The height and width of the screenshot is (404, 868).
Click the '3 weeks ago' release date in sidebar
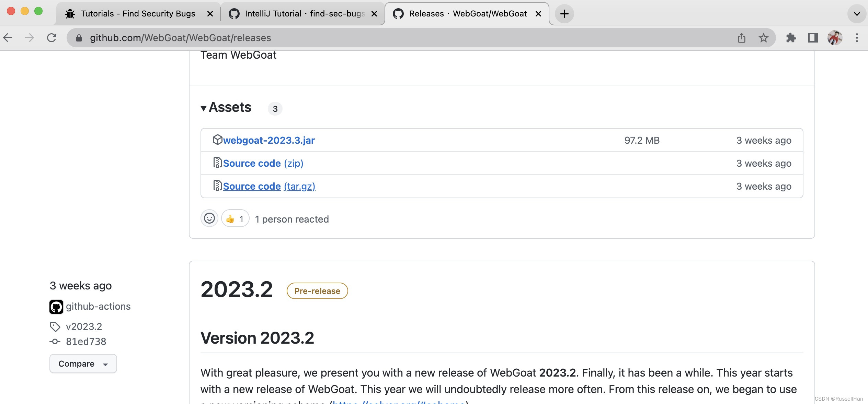(81, 286)
